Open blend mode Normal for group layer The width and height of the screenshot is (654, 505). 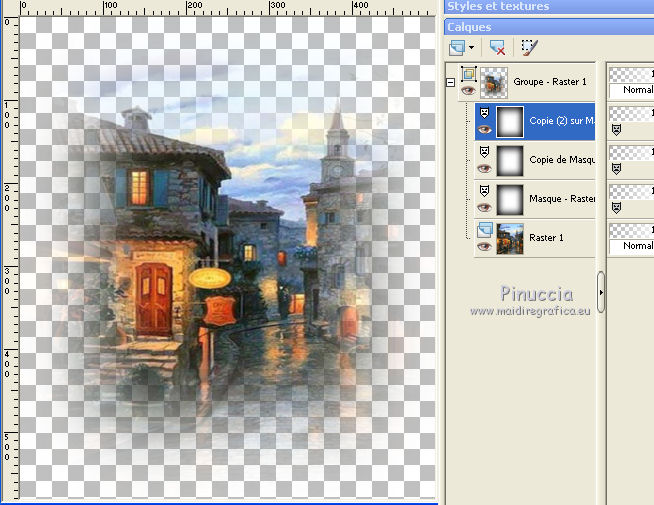tap(631, 90)
